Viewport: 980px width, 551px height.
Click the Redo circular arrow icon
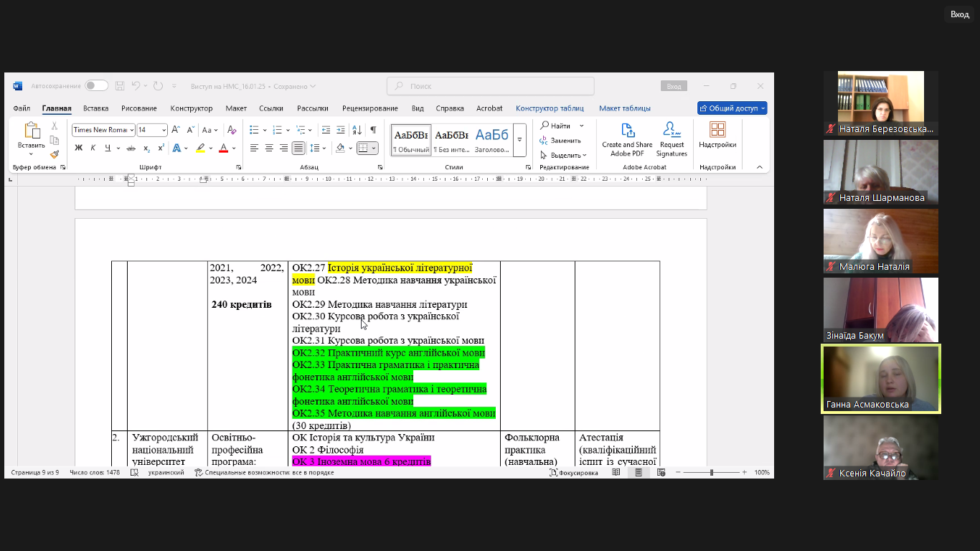coord(158,86)
